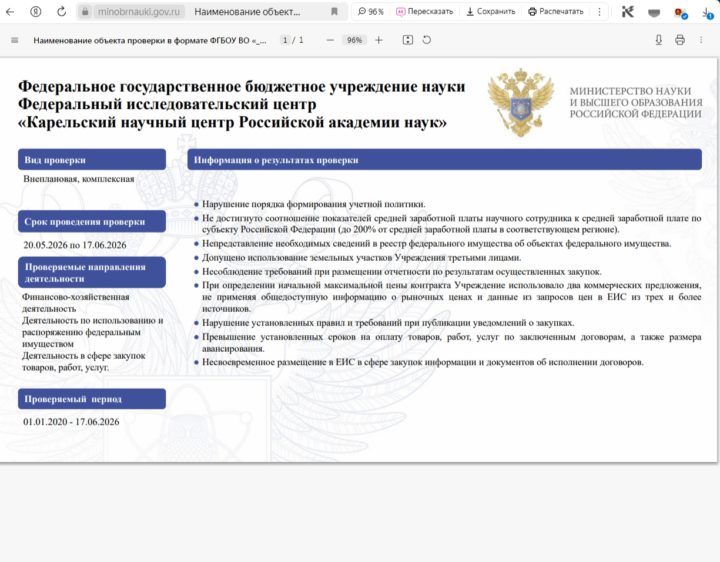Click the «Карельский научный центр» heading line
Screen dimensions: 720x562
(232, 123)
